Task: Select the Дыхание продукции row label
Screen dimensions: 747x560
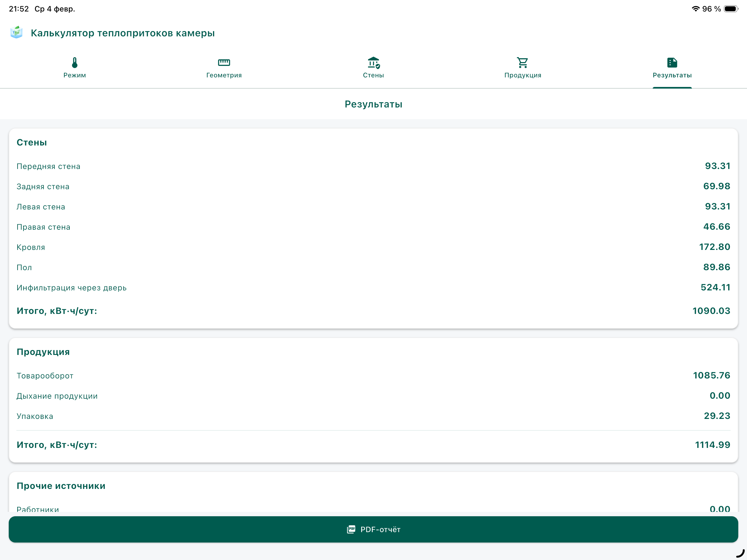Action: point(57,396)
